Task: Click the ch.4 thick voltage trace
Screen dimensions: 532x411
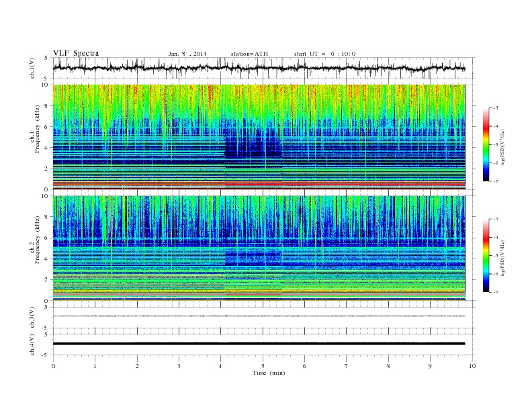Action: coord(259,344)
